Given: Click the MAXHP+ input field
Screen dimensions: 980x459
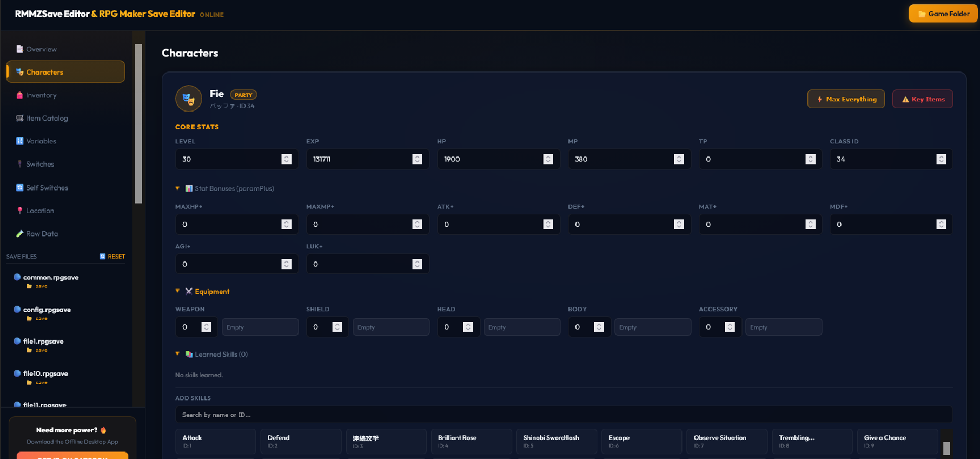Looking at the screenshot, I should pos(236,224).
